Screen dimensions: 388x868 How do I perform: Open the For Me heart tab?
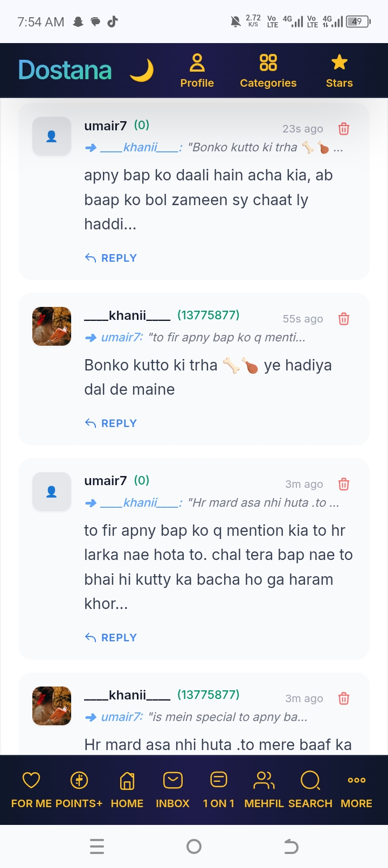(31, 790)
